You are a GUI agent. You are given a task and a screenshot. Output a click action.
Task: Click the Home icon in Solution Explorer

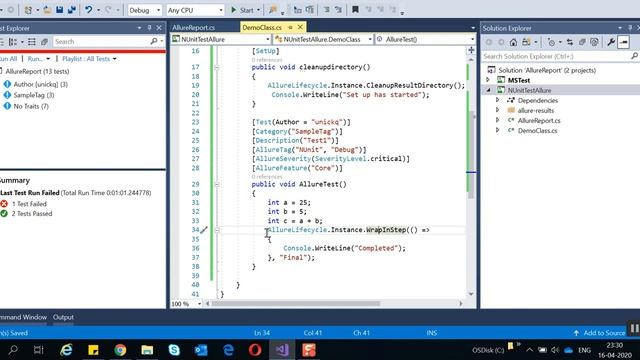point(513,42)
